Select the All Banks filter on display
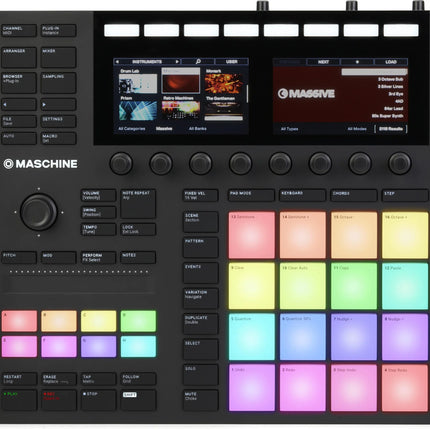 (x=198, y=129)
